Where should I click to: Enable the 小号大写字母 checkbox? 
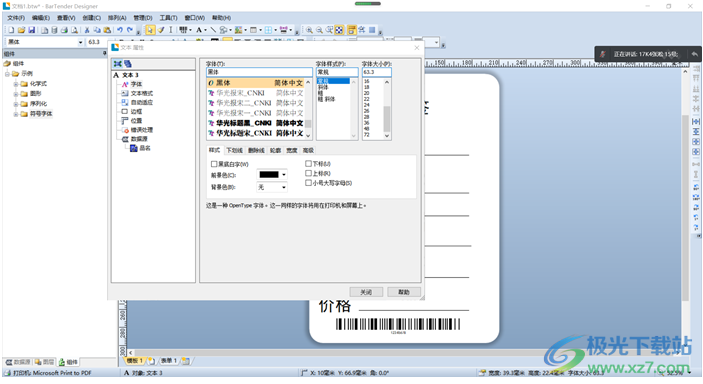coord(308,183)
